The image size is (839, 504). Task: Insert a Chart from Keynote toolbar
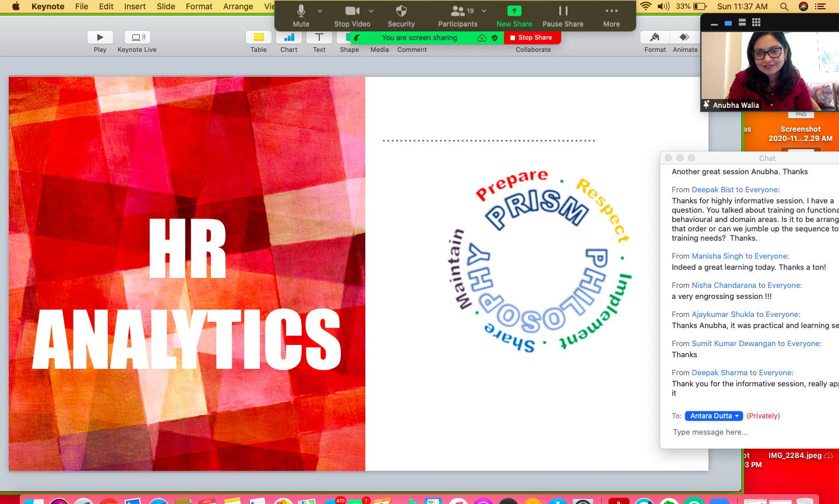[x=289, y=37]
